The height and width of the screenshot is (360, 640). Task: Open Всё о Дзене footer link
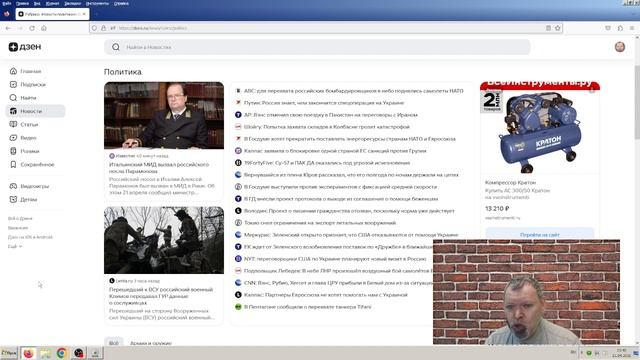click(x=20, y=218)
